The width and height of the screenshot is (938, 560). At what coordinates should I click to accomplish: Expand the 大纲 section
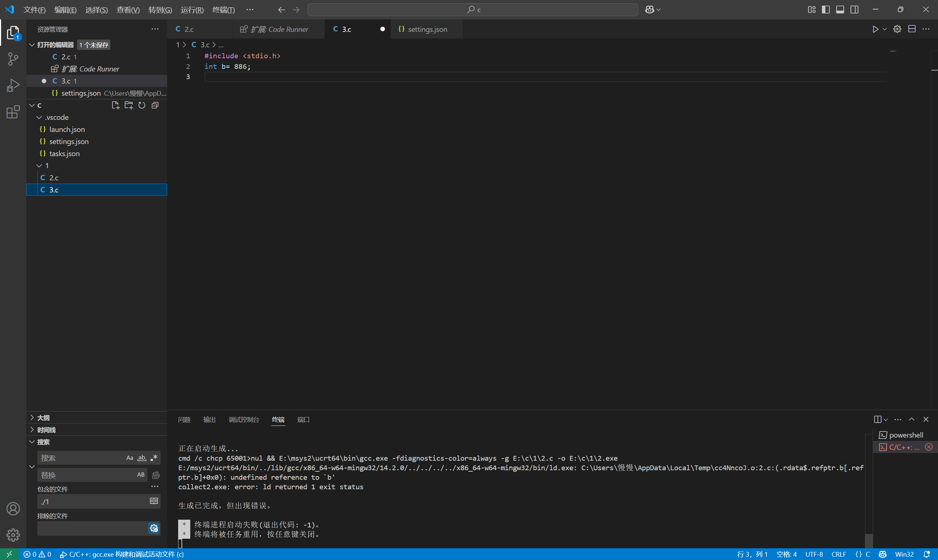(43, 417)
